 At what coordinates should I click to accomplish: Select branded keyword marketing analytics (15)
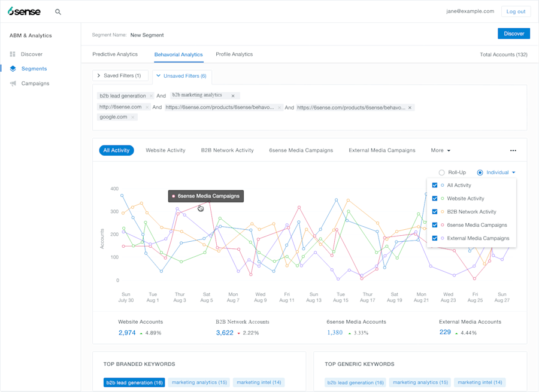pyautogui.click(x=199, y=382)
